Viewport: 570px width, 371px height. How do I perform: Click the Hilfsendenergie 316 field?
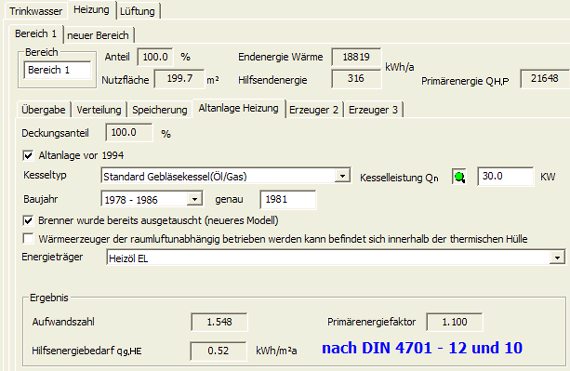click(x=356, y=78)
